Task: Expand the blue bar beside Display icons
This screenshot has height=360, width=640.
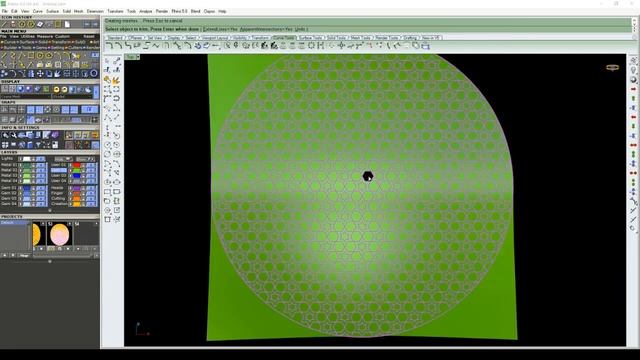Action: (96, 92)
